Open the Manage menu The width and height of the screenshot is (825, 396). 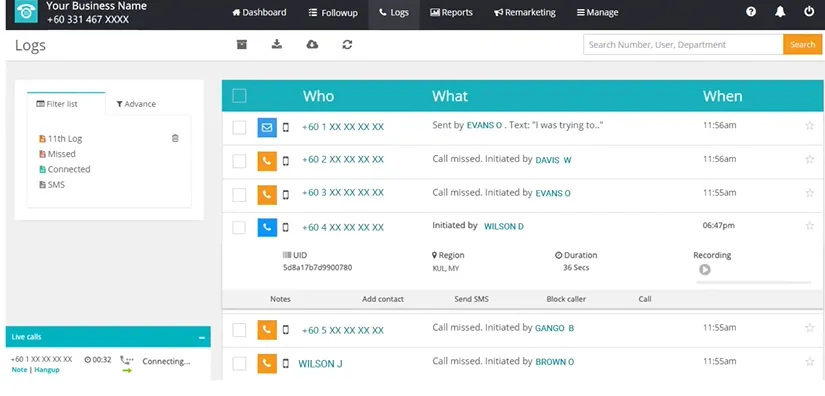pos(598,12)
